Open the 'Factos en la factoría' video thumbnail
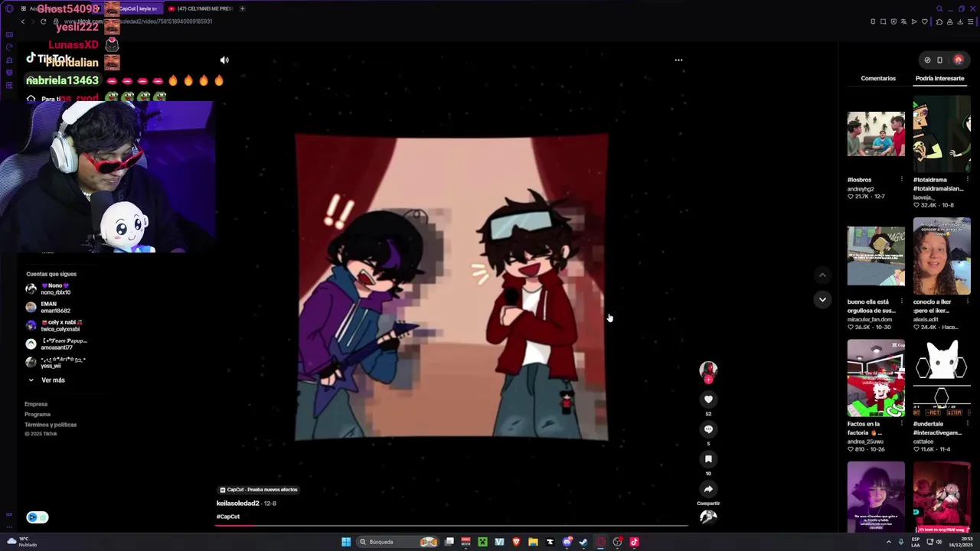The height and width of the screenshot is (551, 980). (x=876, y=378)
